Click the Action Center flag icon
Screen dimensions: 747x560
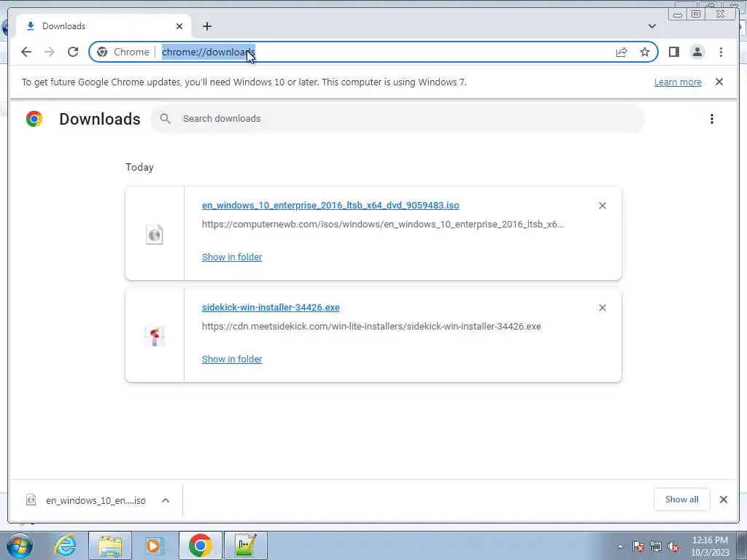[638, 547]
